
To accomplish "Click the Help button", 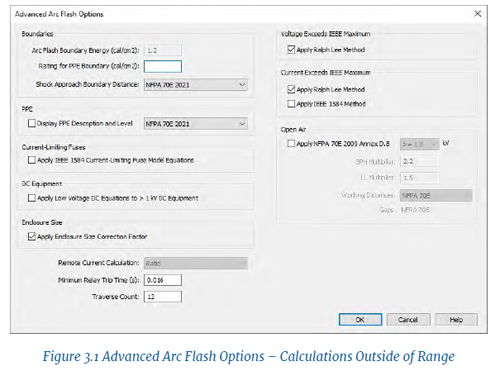I will pyautogui.click(x=456, y=319).
